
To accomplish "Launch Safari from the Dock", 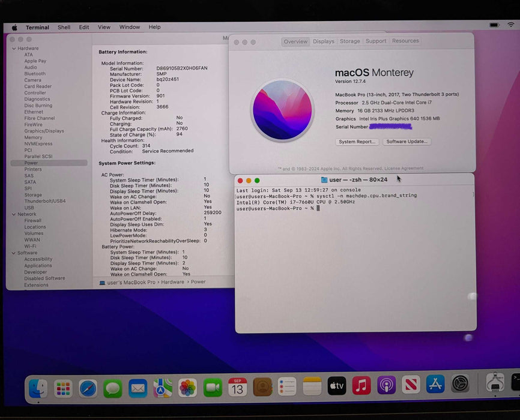I will [x=88, y=388].
